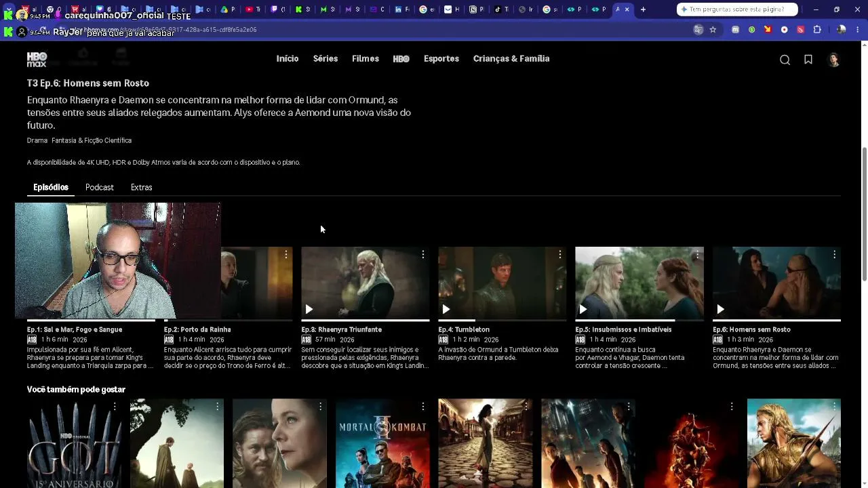Viewport: 868px width, 488px height.
Task: Click the page vertical scrollbar thumb
Action: pyautogui.click(x=864, y=213)
